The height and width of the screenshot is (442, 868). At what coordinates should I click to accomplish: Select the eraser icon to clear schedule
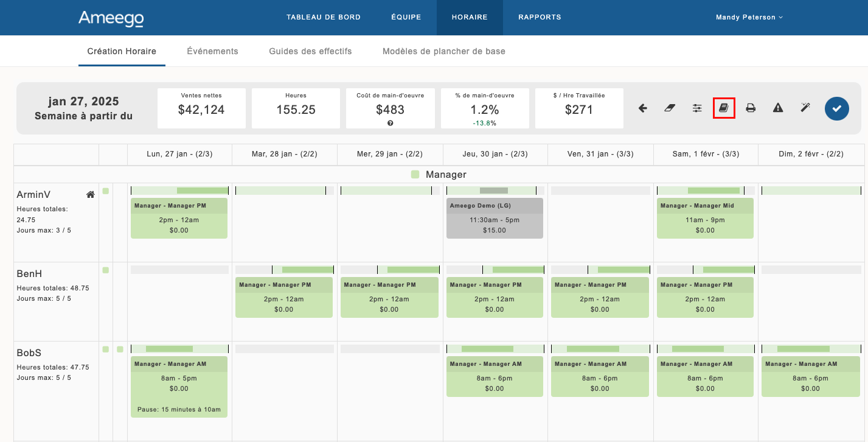click(x=670, y=108)
